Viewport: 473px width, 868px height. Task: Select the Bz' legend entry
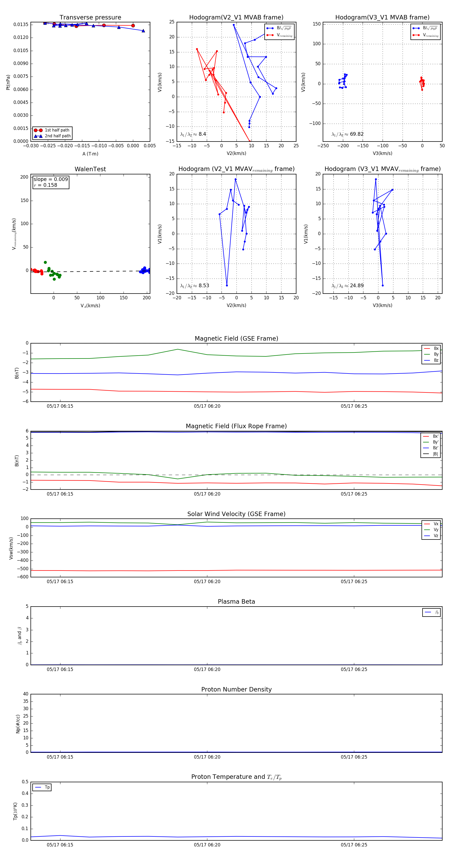coord(431,448)
